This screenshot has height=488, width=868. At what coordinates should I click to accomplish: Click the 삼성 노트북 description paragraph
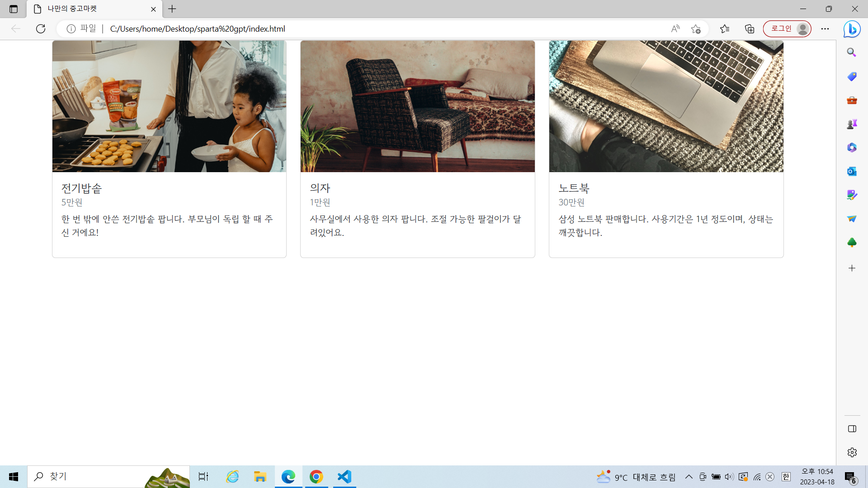[666, 226]
